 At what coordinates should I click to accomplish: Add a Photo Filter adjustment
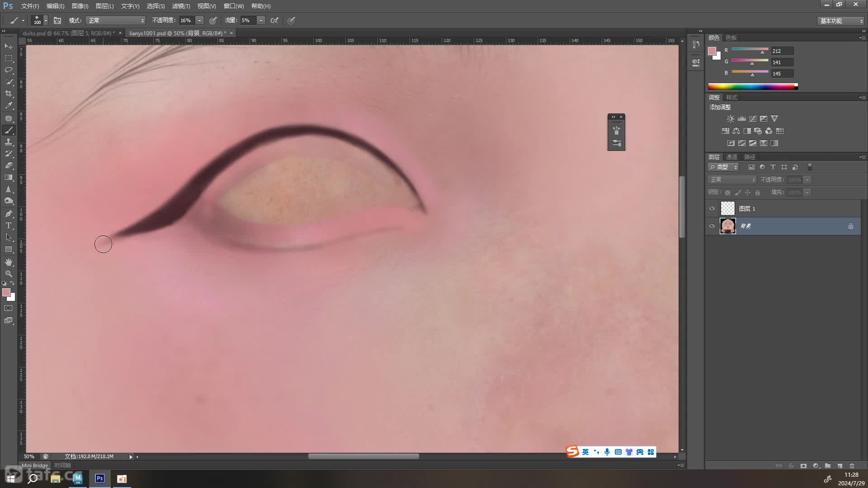click(x=758, y=131)
